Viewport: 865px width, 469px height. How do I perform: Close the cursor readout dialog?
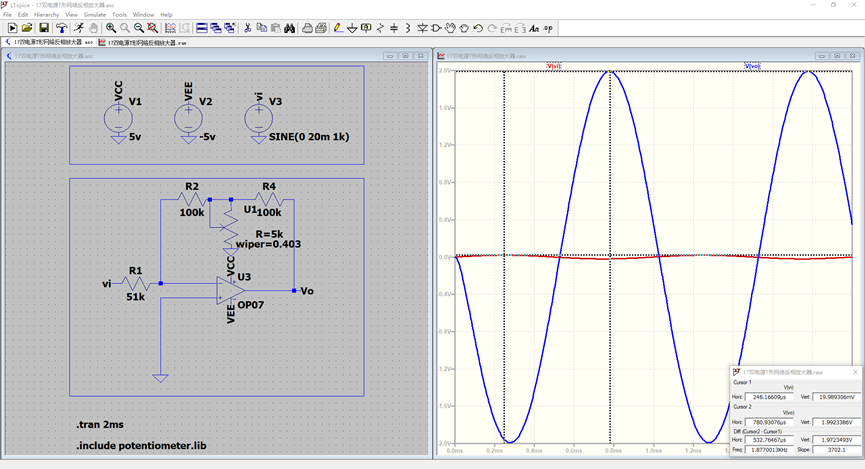point(855,372)
